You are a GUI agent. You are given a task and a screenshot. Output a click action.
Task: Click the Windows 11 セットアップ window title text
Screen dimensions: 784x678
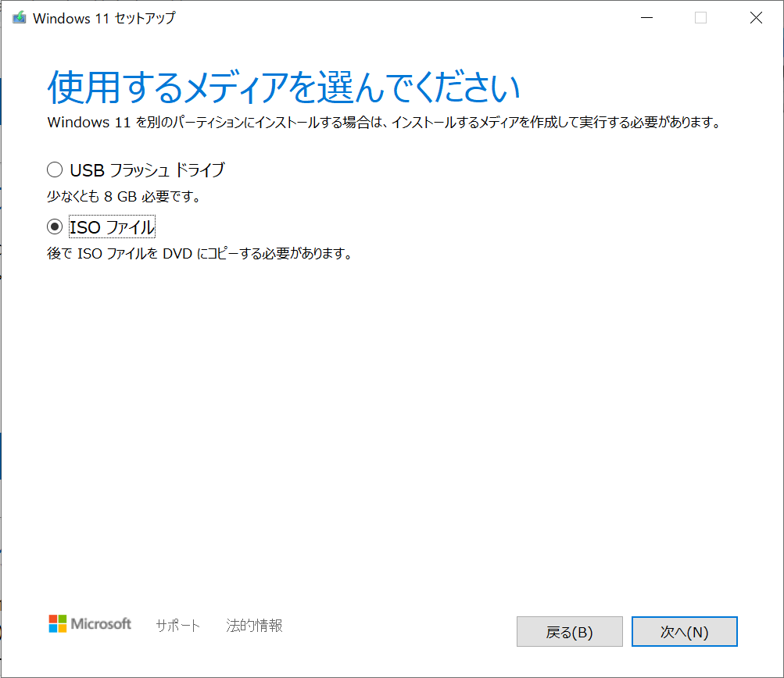[104, 18]
